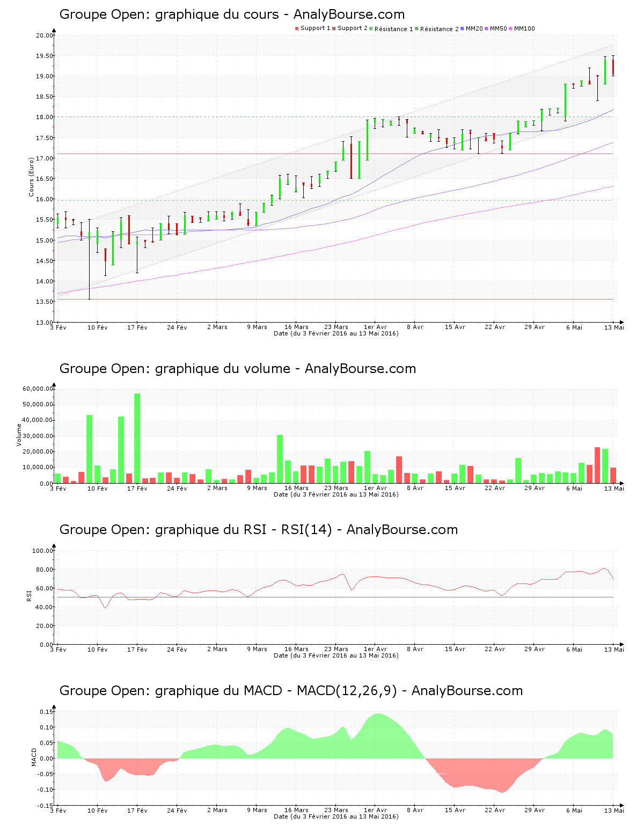644x832 pixels.
Task: Click the 'graphique du volume' chart title
Action: (x=237, y=369)
